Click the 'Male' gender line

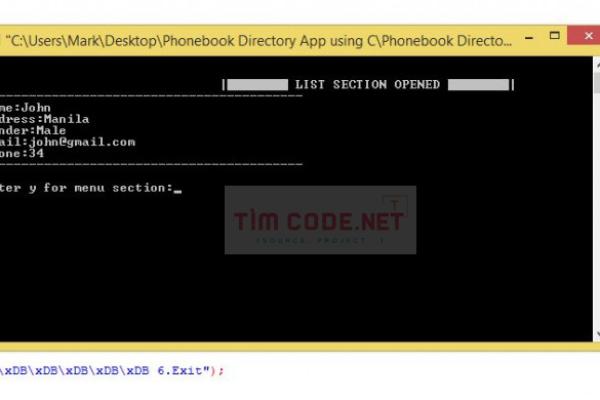point(33,131)
